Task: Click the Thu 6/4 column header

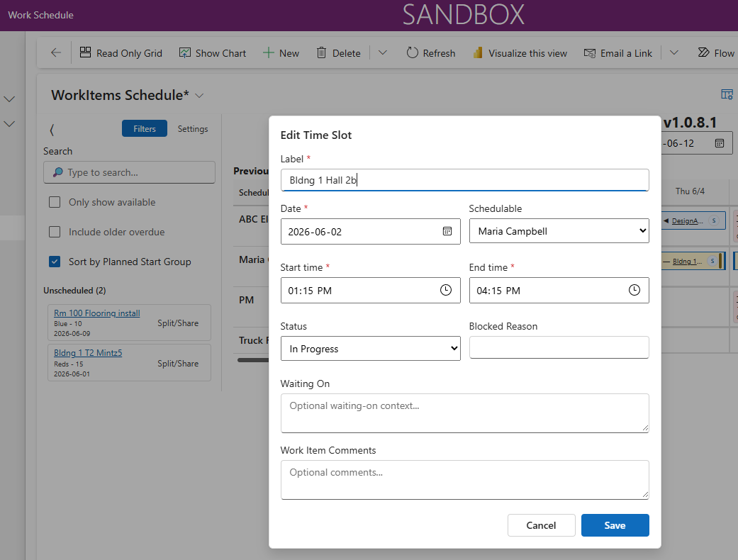Action: pyautogui.click(x=690, y=191)
